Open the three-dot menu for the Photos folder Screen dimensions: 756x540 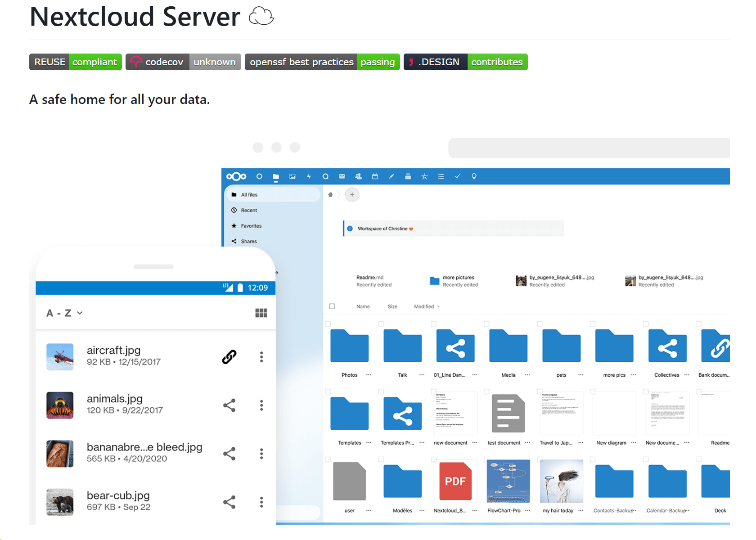[369, 375]
